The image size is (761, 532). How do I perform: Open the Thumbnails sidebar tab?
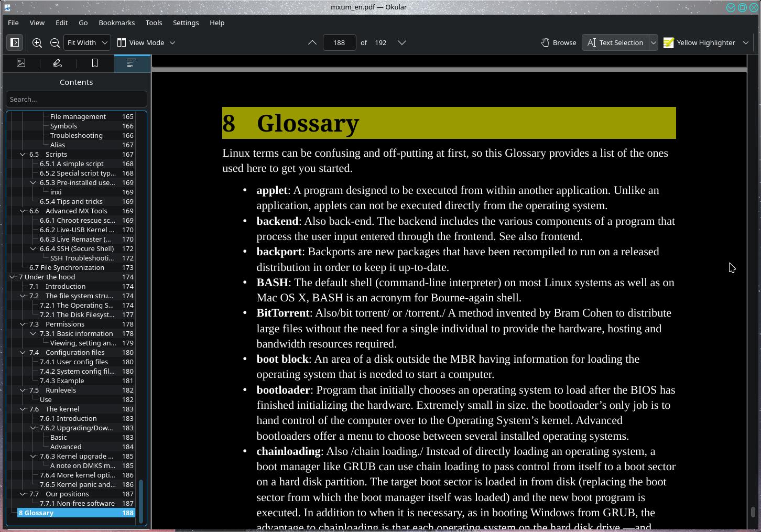click(x=21, y=63)
